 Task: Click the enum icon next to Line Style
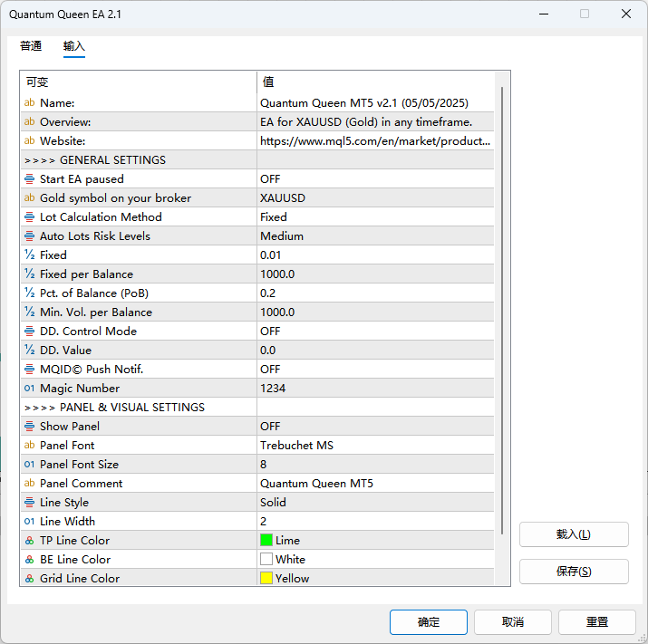(x=29, y=503)
